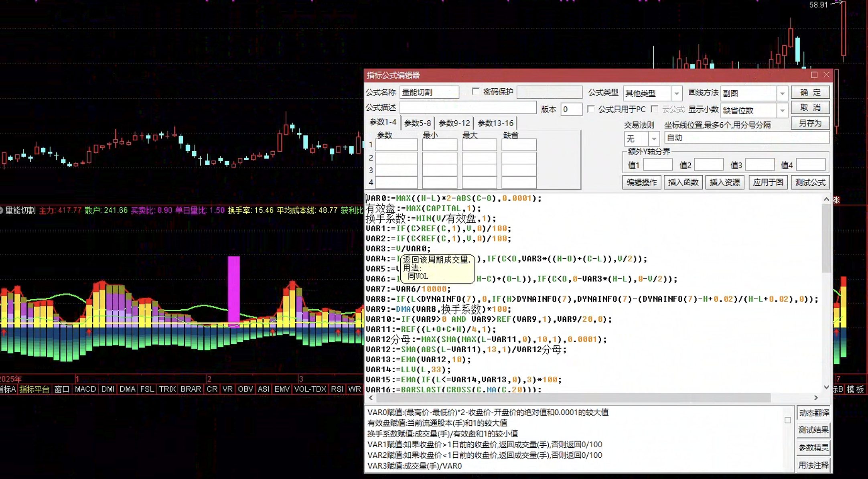
Task: Switch to DMI indicator tab
Action: (108, 389)
